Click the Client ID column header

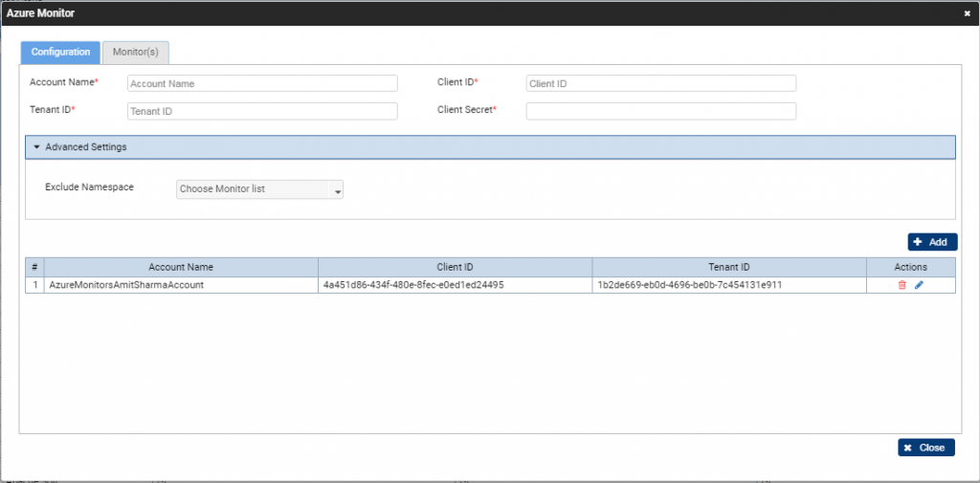455,267
